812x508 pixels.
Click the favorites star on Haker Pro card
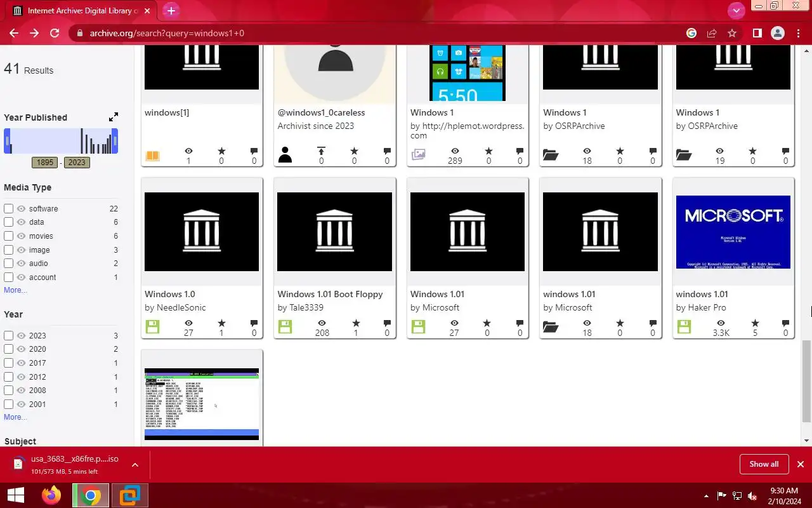pyautogui.click(x=754, y=323)
